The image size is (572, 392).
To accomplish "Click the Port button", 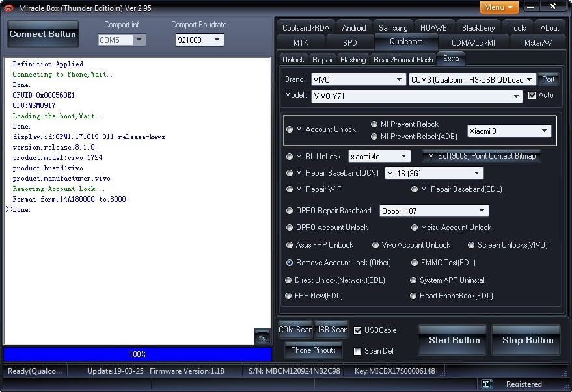I will 548,79.
